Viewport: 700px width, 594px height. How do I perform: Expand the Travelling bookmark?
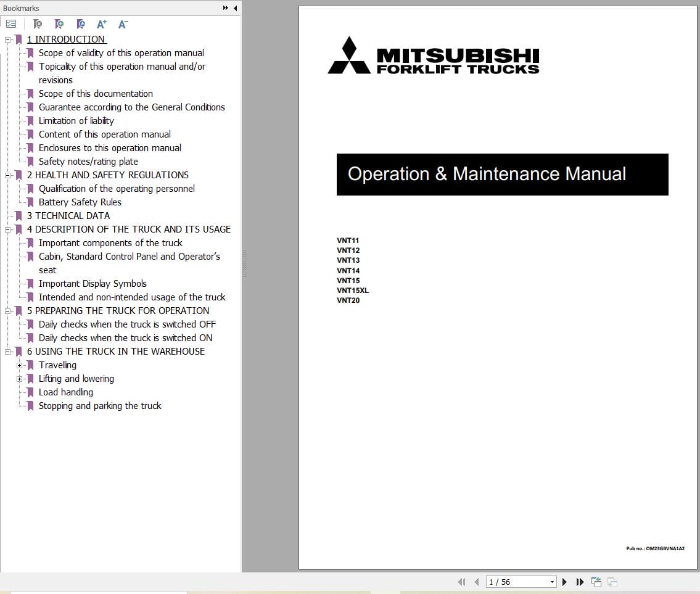pyautogui.click(x=20, y=365)
